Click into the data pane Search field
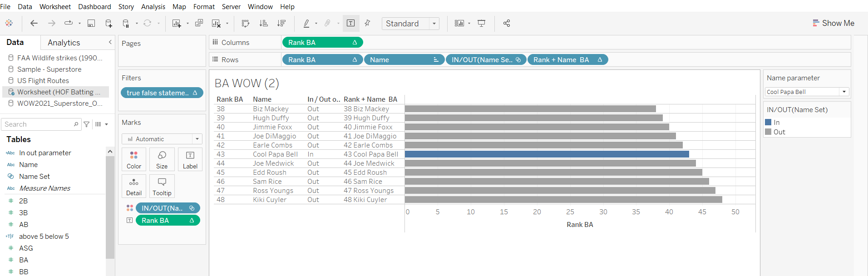This screenshot has height=276, width=868. point(39,124)
